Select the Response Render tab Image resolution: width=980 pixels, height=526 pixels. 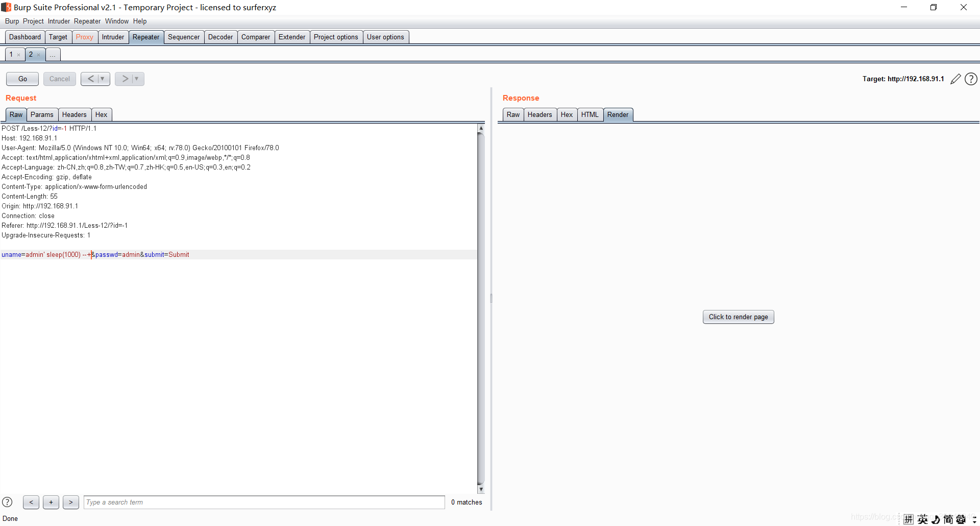[618, 115]
